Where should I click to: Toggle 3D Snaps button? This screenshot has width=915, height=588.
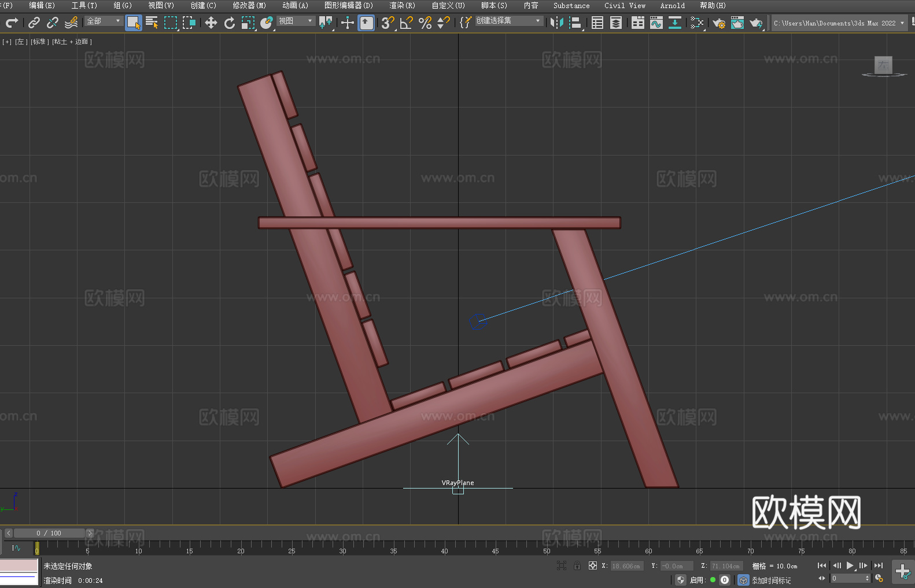click(x=388, y=23)
